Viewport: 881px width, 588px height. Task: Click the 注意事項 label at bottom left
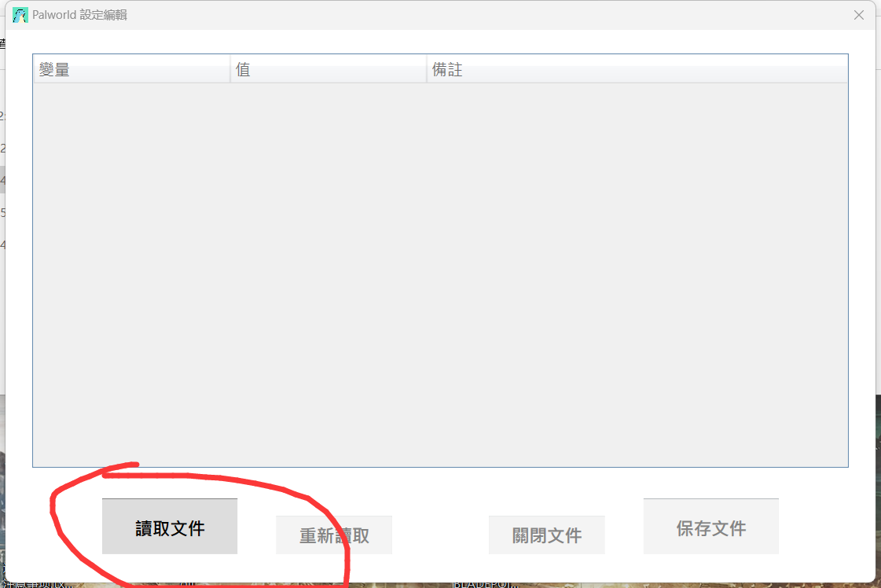point(37,585)
